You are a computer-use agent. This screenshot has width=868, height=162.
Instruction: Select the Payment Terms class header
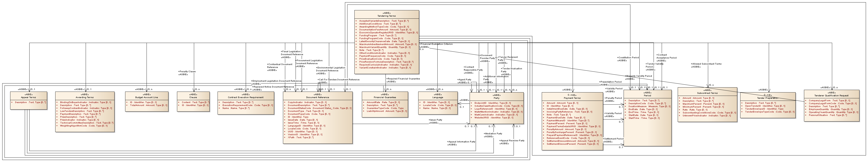pos(572,98)
